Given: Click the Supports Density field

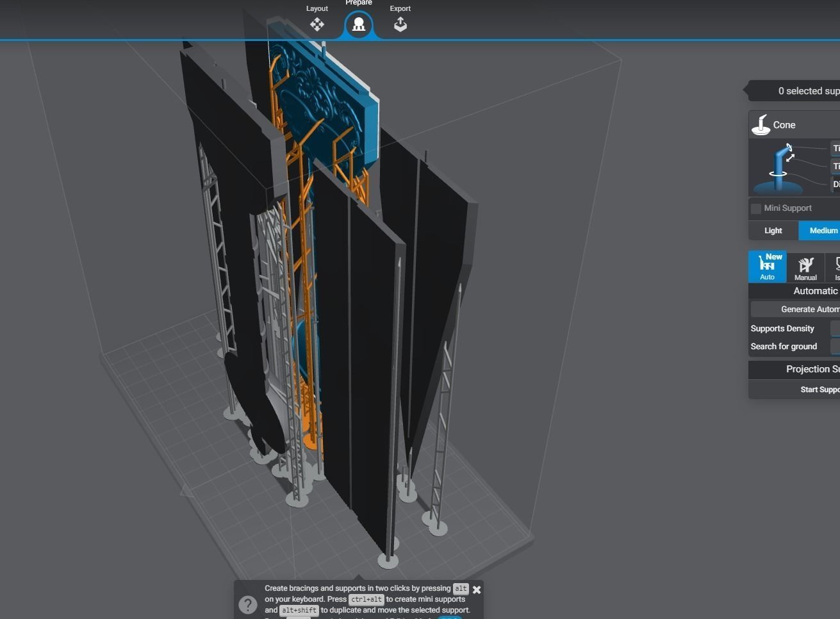Looking at the screenshot, I should (x=835, y=329).
